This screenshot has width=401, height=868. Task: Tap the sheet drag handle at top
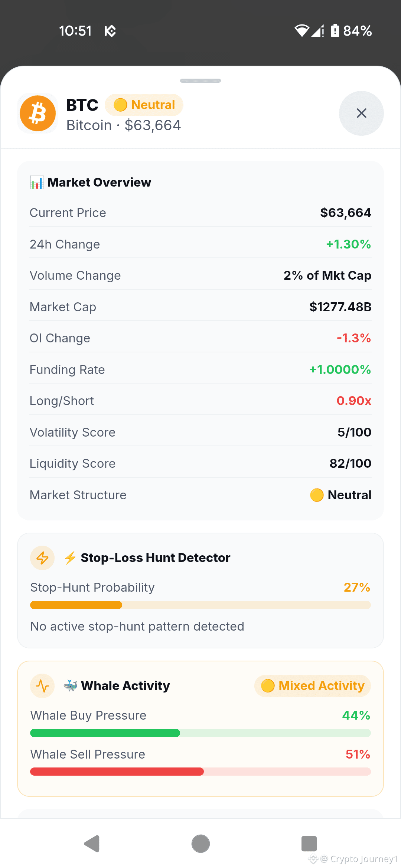pyautogui.click(x=200, y=80)
